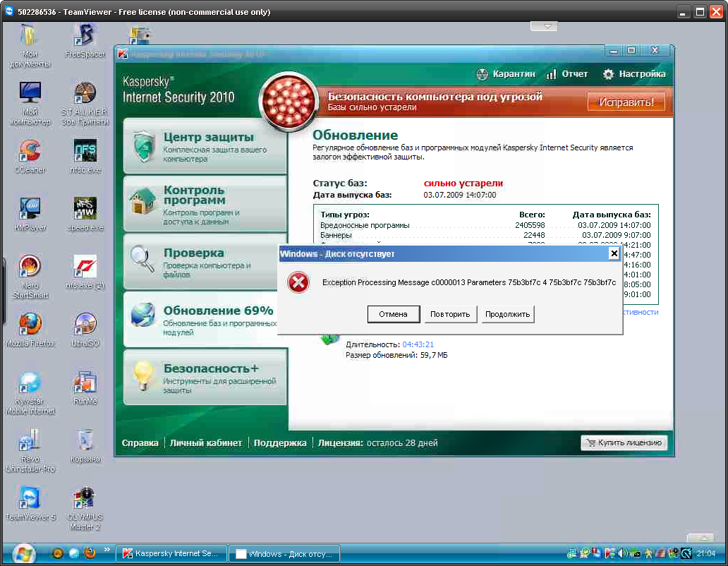Viewport: 728px width, 566px height.
Task: Select Безопасность+ section
Action: pyautogui.click(x=205, y=378)
